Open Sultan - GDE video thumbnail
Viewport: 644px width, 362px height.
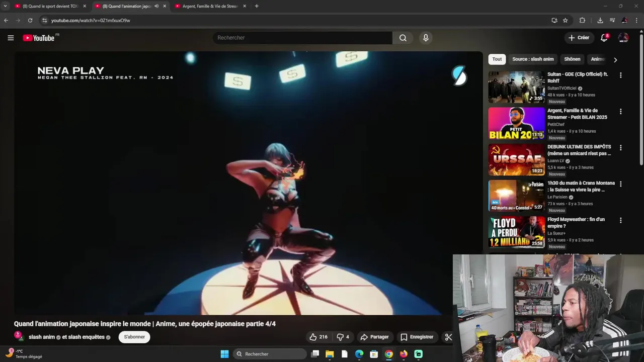click(516, 87)
